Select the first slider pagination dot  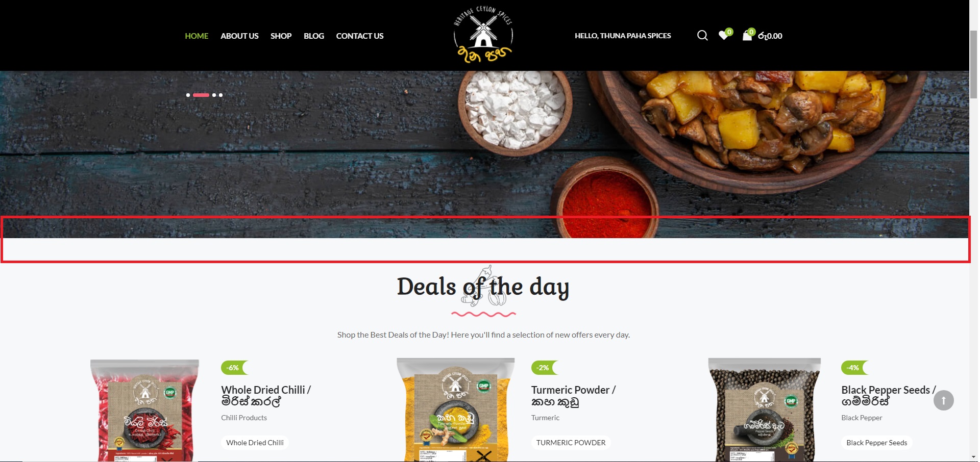(x=188, y=95)
